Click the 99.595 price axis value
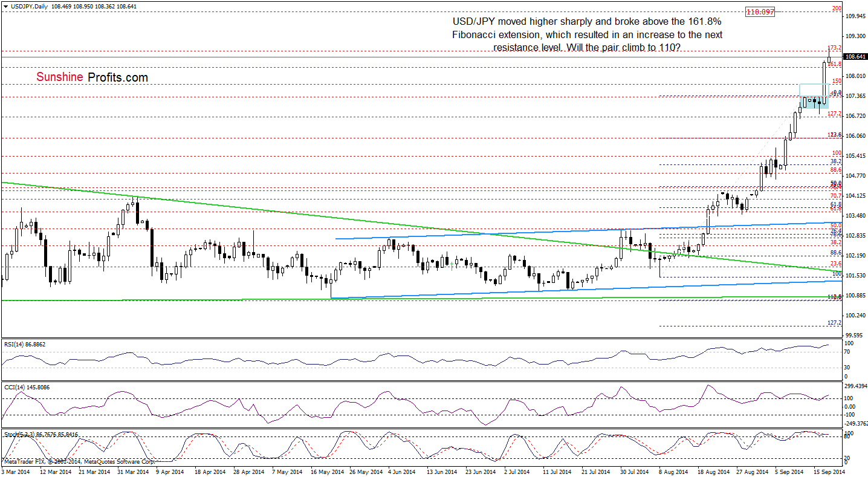 pos(853,336)
